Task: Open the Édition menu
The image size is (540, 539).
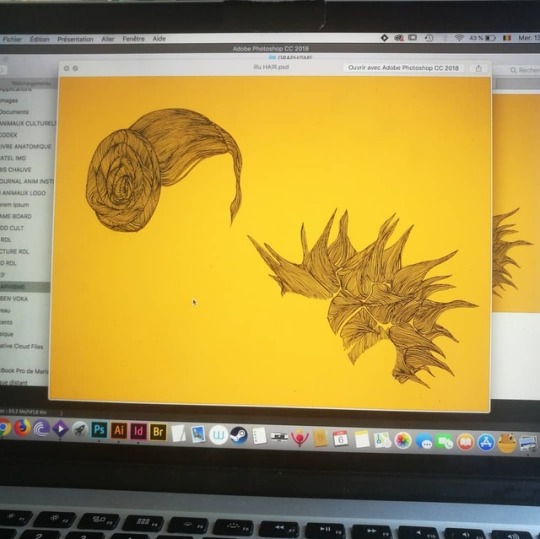Action: click(x=39, y=39)
